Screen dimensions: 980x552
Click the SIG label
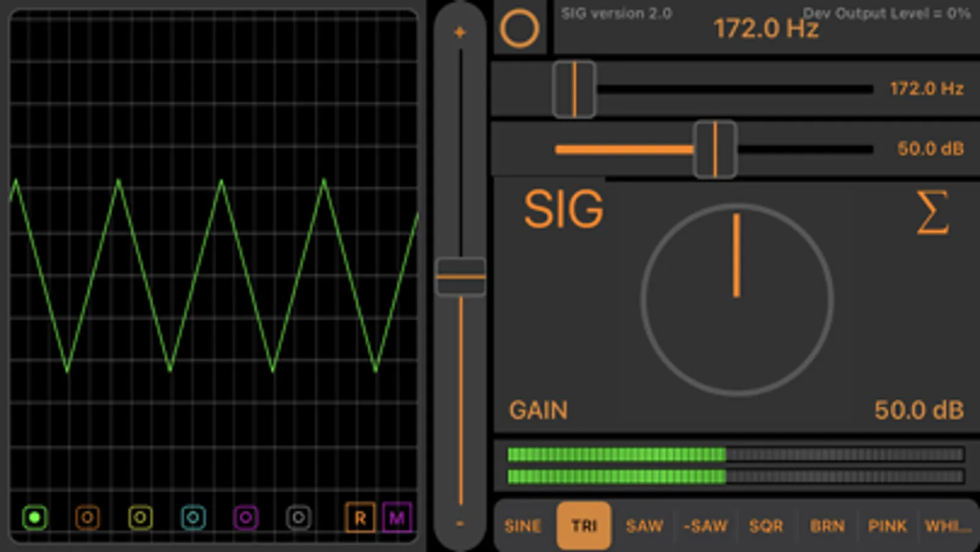pos(563,209)
